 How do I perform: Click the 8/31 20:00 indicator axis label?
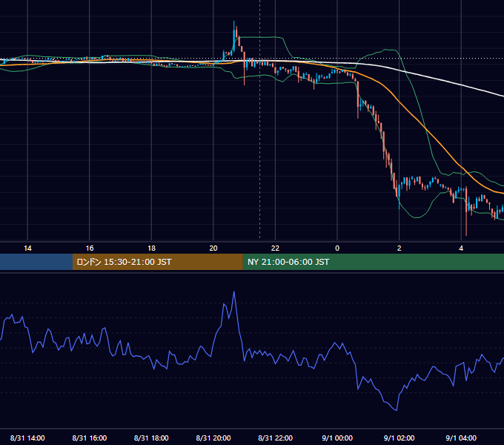pos(213,438)
